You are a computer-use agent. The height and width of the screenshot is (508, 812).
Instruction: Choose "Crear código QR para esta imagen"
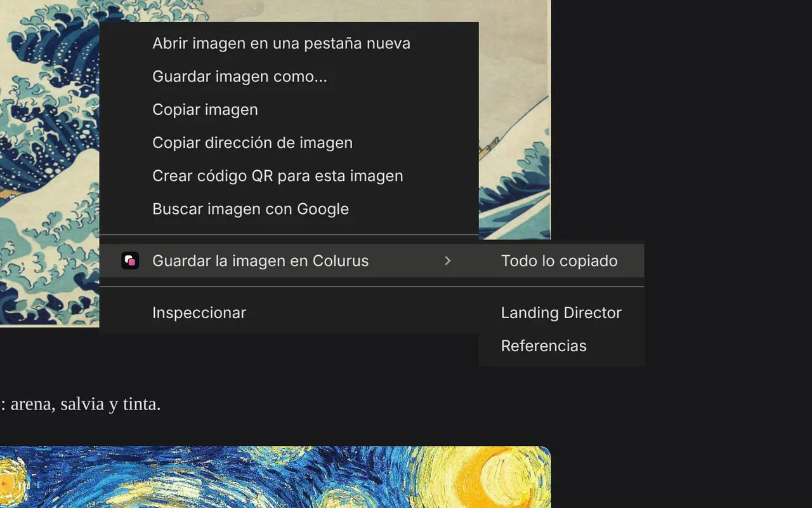click(289, 175)
